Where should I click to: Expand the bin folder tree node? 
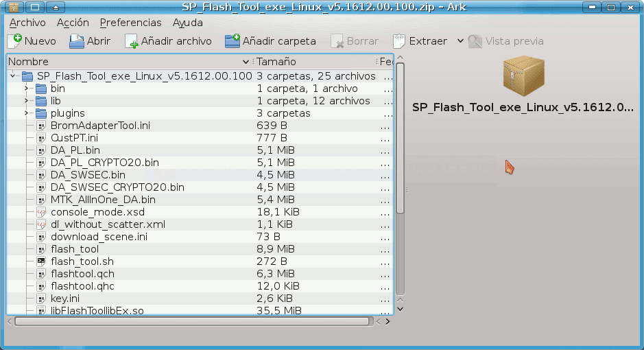click(26, 89)
